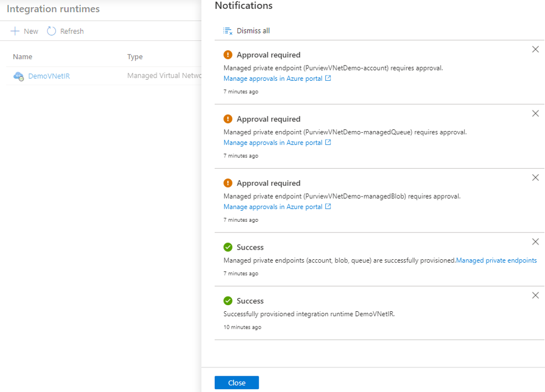This screenshot has width=545, height=392.
Task: Click the Type column header
Action: tap(134, 56)
